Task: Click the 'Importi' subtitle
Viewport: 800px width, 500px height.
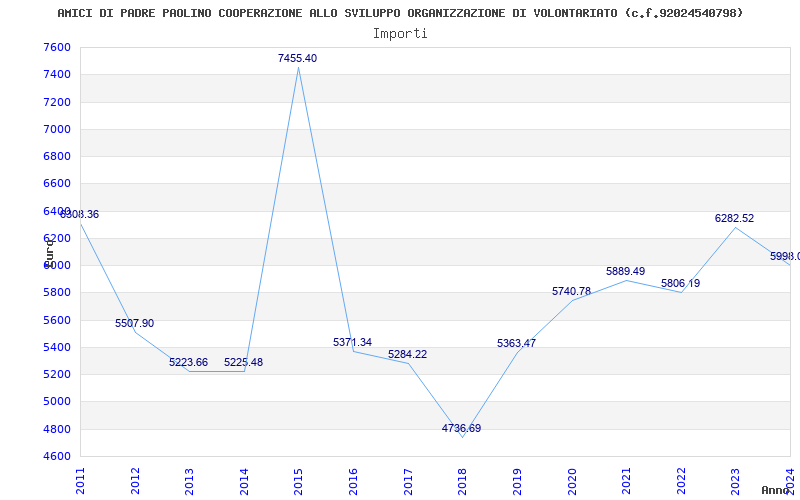Action: click(400, 34)
